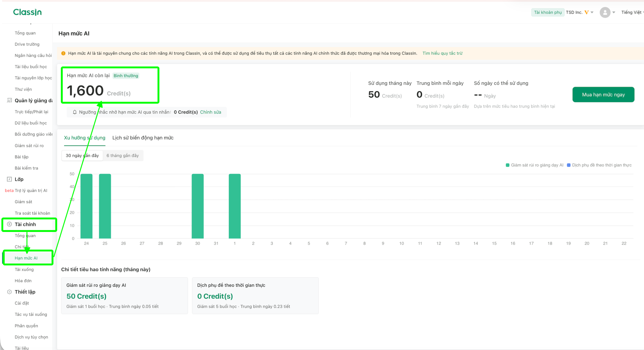644x350 pixels.
Task: Click the Lớp section icon
Action: 9,179
